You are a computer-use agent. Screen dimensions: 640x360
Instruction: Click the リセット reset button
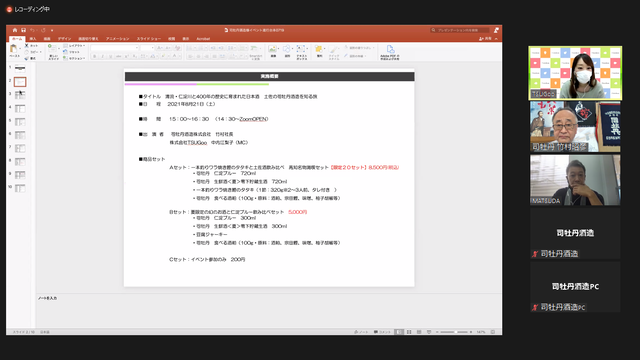(x=72, y=52)
